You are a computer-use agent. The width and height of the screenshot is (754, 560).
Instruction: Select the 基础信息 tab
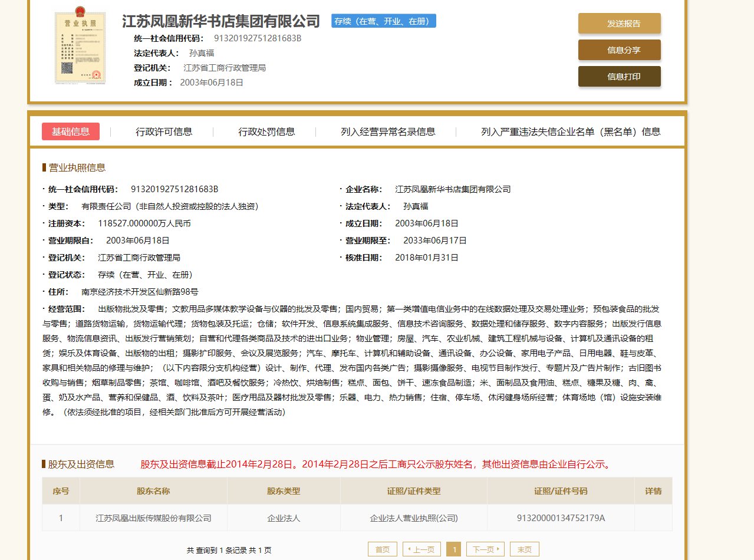71,131
